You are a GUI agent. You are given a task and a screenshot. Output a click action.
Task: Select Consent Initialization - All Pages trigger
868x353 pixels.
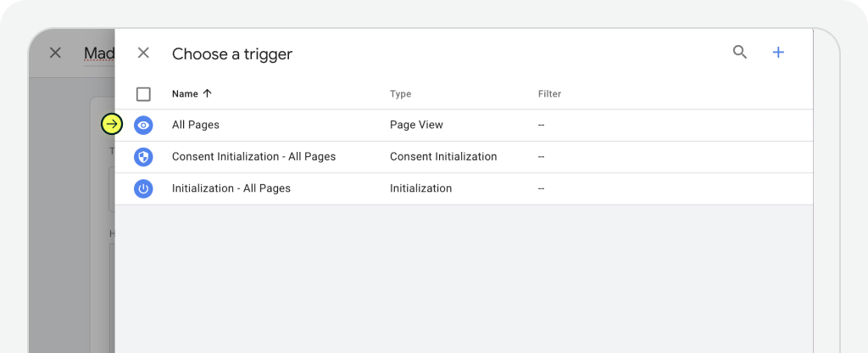click(253, 157)
